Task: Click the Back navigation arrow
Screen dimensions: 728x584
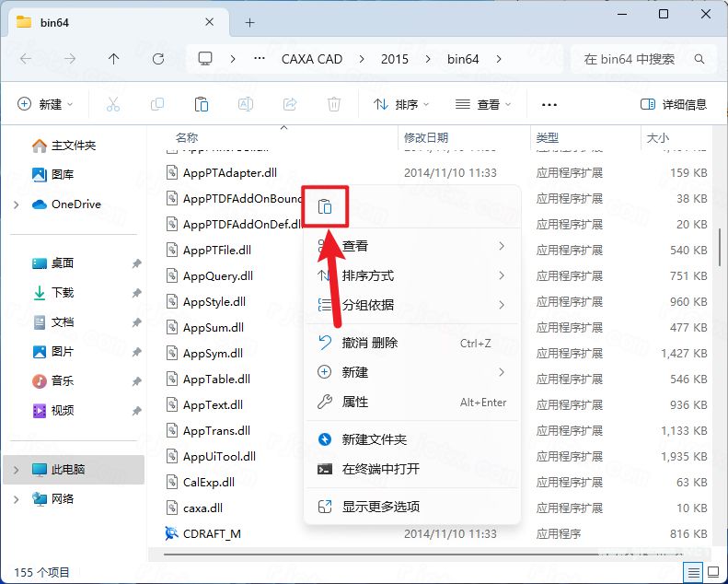Action: (26, 59)
